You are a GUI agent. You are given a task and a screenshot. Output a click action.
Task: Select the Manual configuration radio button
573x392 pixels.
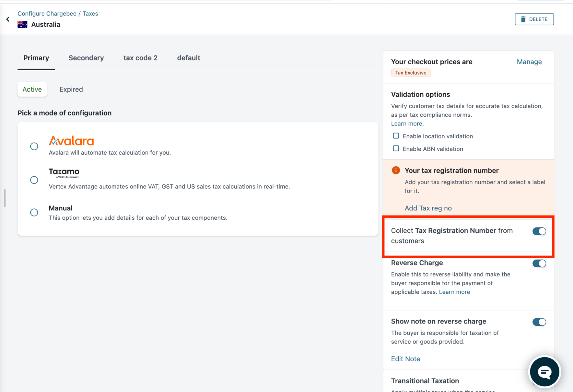34,212
